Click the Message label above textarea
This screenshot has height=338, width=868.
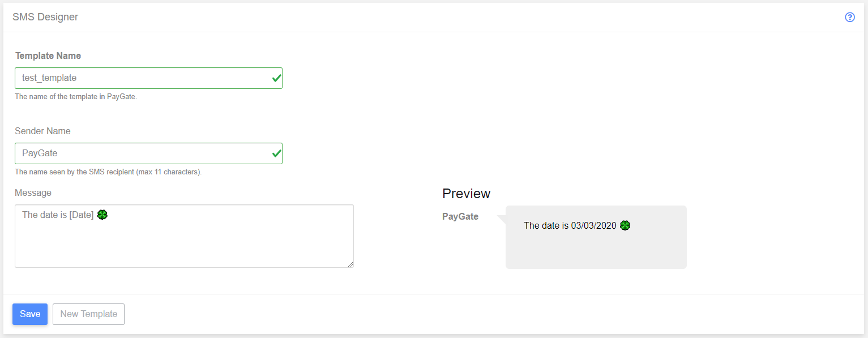pyautogui.click(x=33, y=192)
